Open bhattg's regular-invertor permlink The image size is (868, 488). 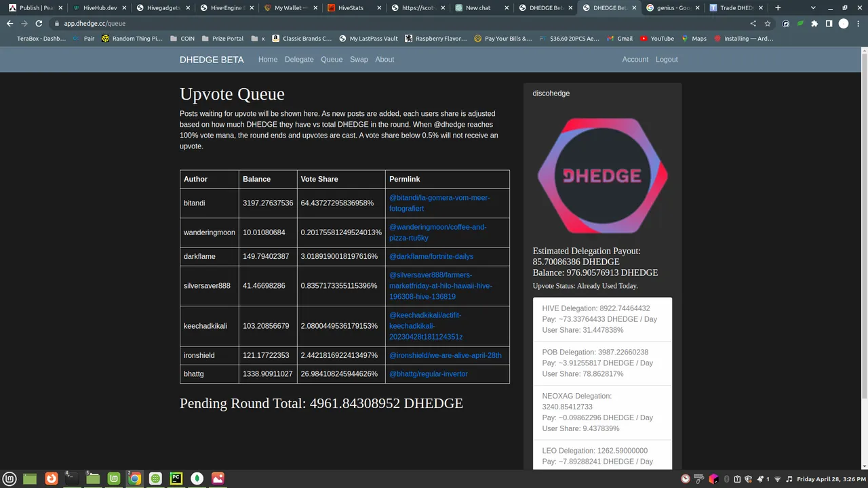click(x=429, y=373)
